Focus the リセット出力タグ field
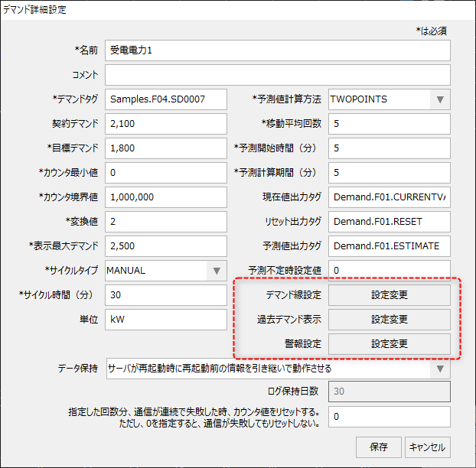 390,221
